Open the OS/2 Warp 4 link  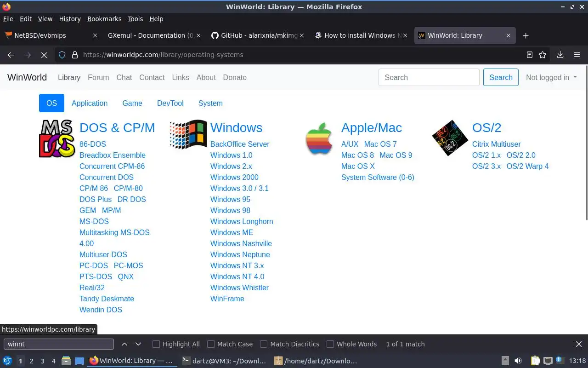527,166
